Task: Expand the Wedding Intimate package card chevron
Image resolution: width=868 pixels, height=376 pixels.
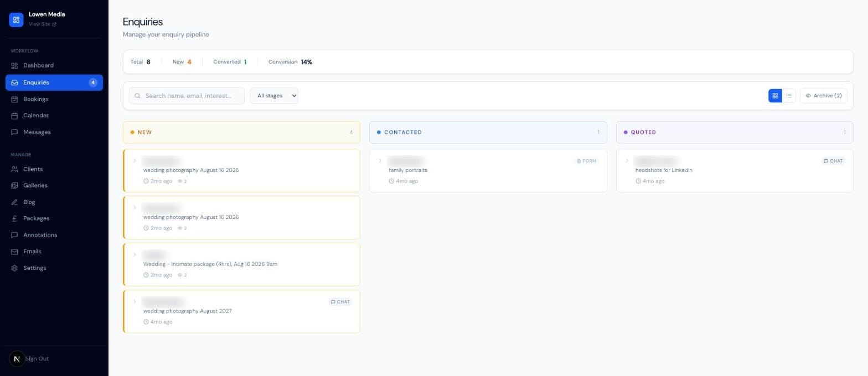Action: pyautogui.click(x=135, y=255)
